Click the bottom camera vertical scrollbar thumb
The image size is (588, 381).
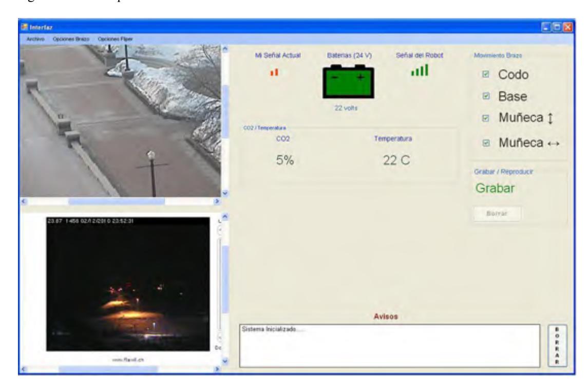(225, 279)
